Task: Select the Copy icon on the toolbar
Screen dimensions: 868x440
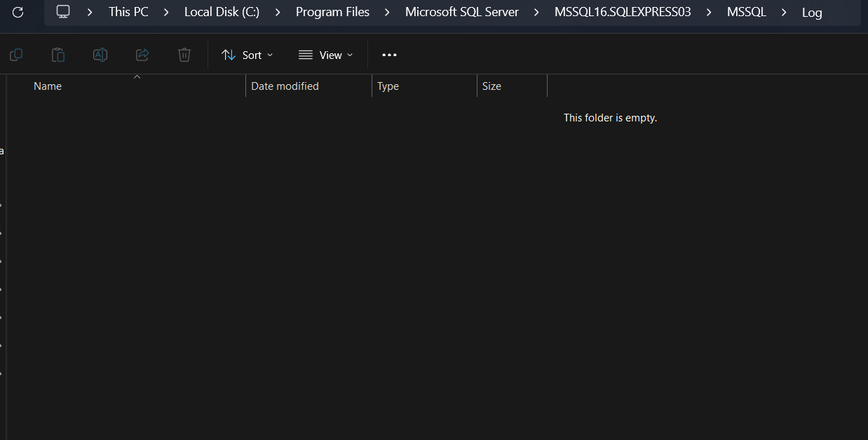Action: [x=15, y=54]
